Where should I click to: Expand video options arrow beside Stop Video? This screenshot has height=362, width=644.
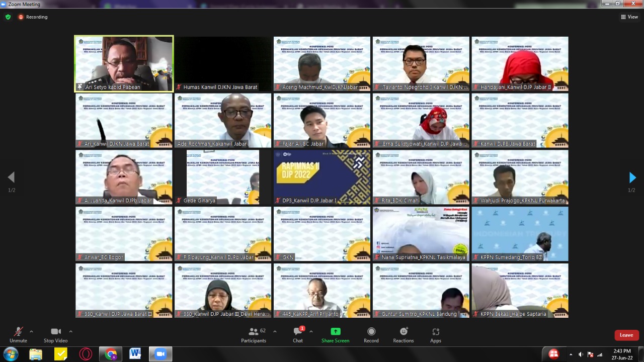70,331
